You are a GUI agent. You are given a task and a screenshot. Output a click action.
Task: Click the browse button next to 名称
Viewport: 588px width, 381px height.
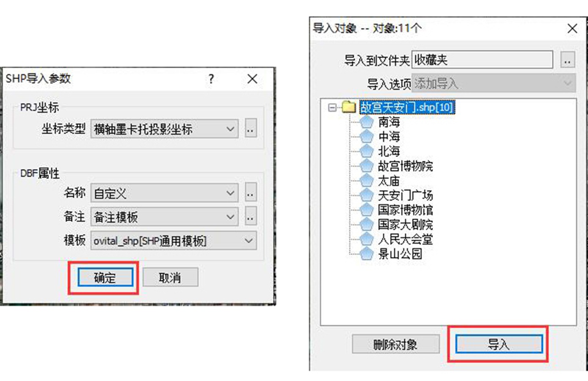point(251,193)
